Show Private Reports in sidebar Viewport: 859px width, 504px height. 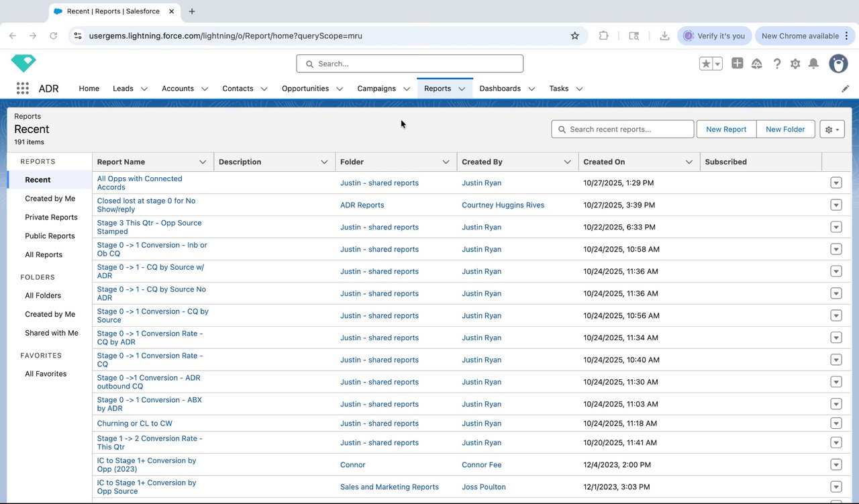pos(51,217)
